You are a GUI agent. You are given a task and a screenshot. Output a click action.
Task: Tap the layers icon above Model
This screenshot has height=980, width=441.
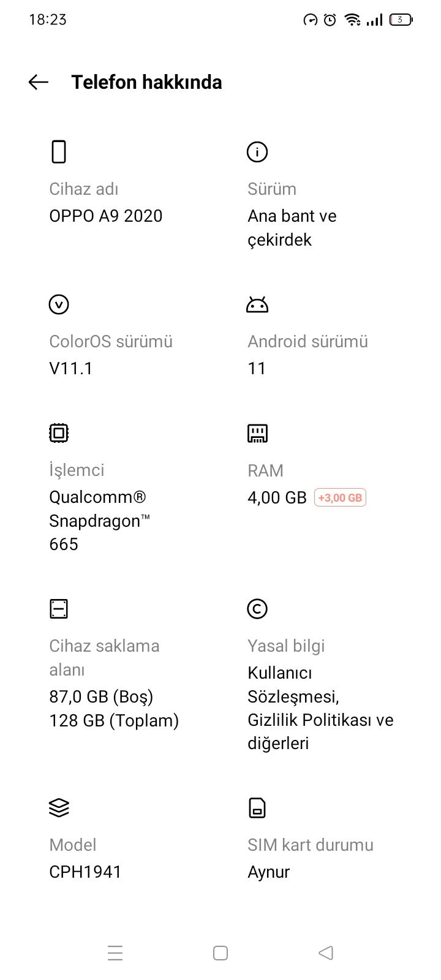coord(59,808)
